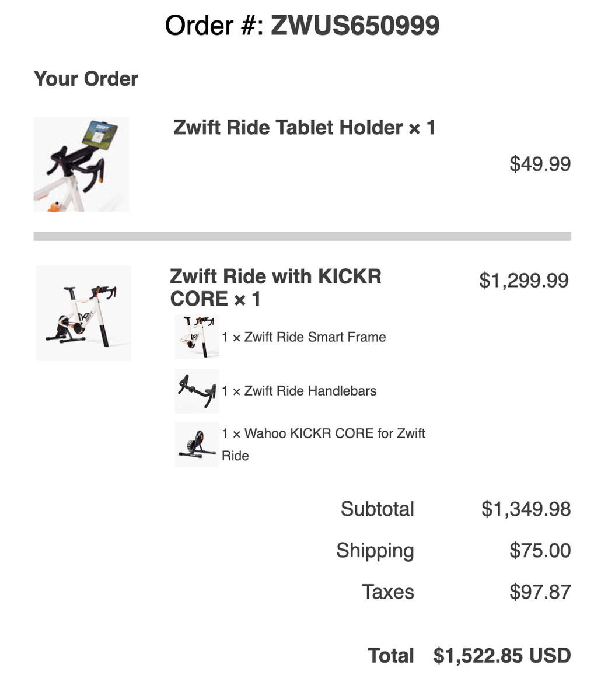Click the gray divider between order items

(x=302, y=236)
